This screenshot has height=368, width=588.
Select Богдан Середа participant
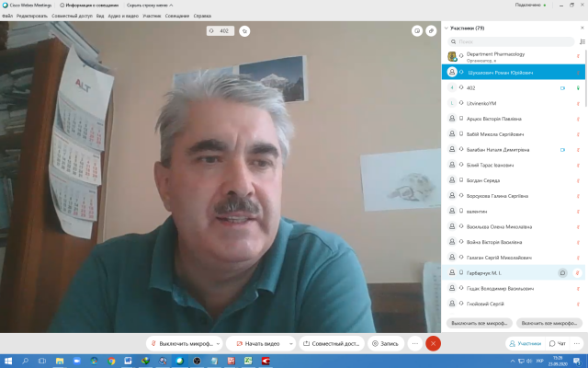coord(513,180)
